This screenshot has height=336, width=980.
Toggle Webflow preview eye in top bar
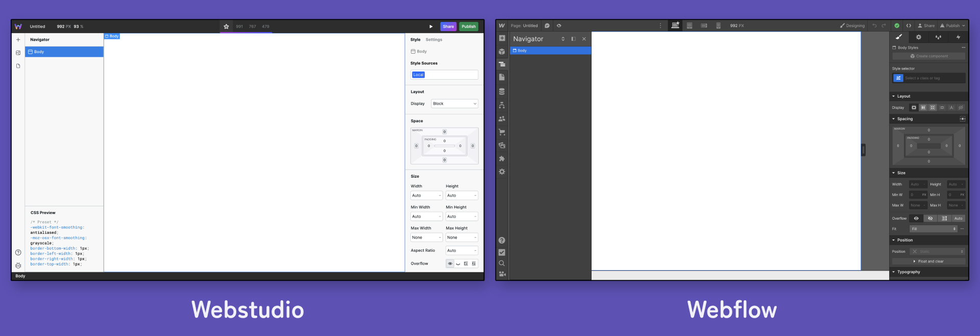pos(559,26)
